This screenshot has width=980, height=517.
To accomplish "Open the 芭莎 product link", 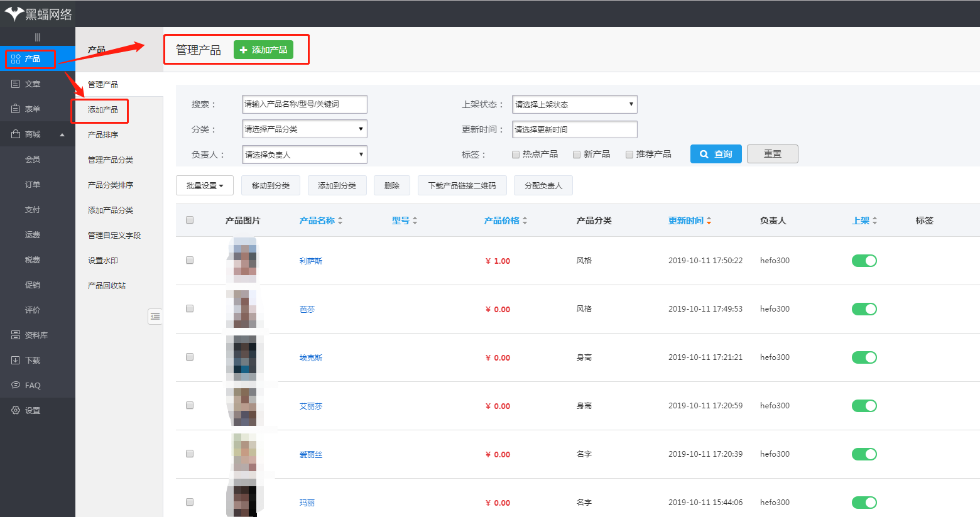I will [x=307, y=308].
